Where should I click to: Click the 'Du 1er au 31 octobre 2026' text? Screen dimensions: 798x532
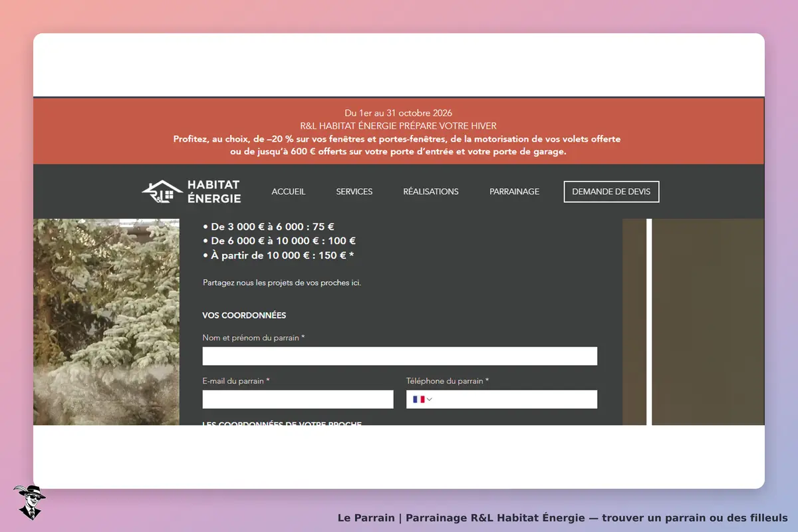point(398,113)
